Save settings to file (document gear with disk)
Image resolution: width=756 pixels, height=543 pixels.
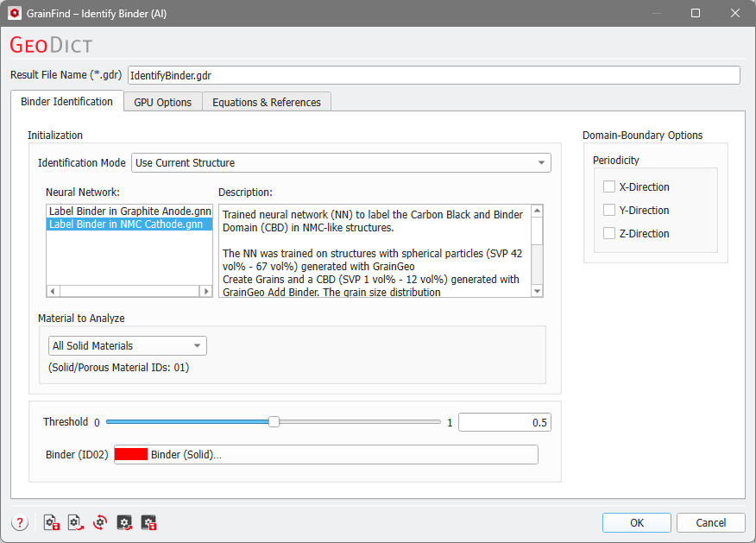52,523
